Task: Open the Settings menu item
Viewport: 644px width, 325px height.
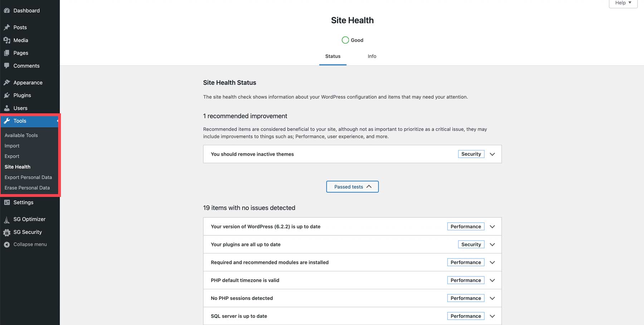Action: click(23, 202)
